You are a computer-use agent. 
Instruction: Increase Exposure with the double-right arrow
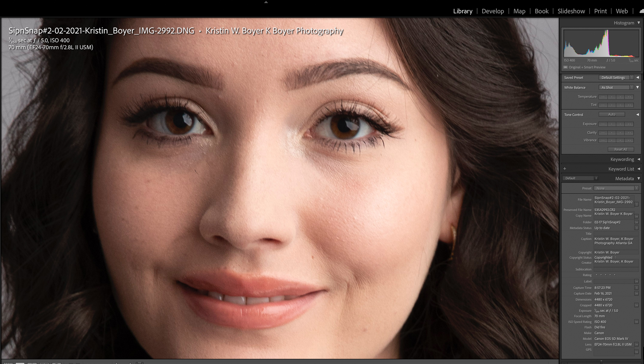pyautogui.click(x=629, y=124)
